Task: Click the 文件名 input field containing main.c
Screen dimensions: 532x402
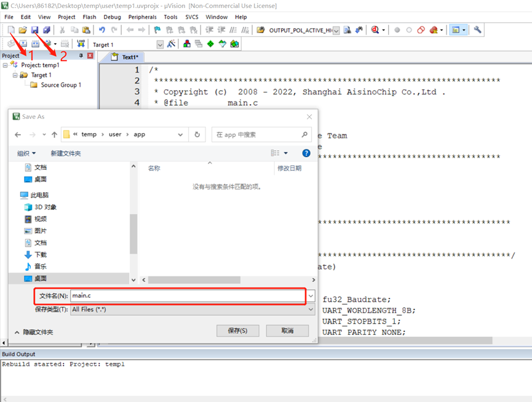Action: 188,296
